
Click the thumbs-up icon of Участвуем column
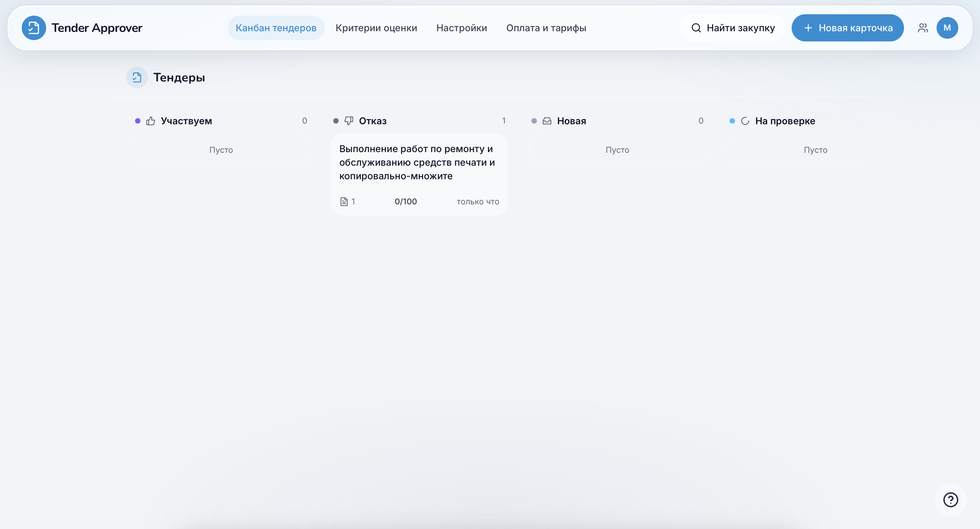point(151,121)
